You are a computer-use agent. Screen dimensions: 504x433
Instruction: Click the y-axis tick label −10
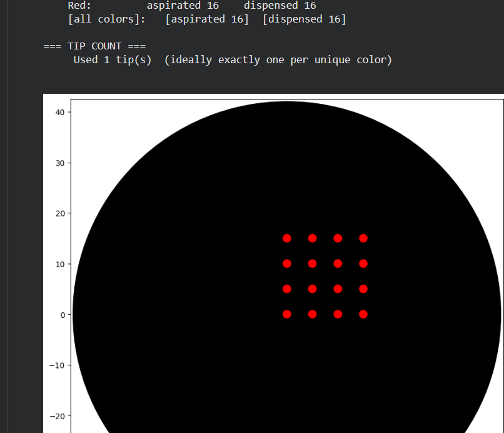[56, 365]
